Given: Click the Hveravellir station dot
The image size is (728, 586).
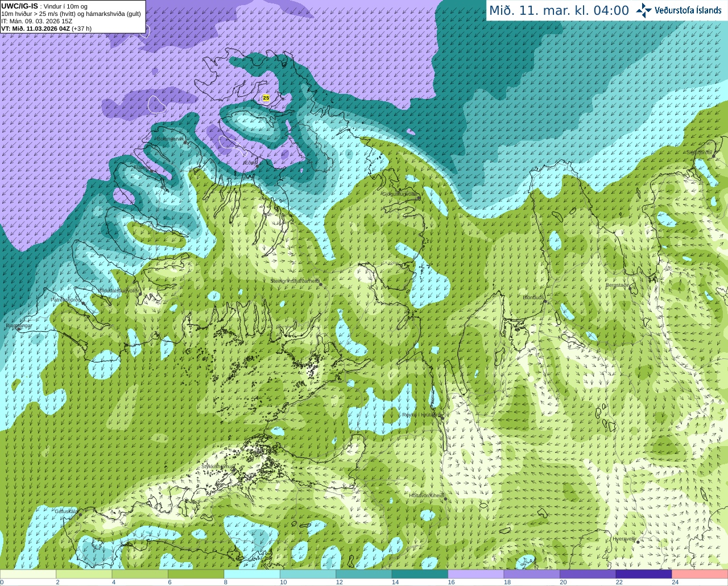Looking at the screenshot, I should coord(638,542).
